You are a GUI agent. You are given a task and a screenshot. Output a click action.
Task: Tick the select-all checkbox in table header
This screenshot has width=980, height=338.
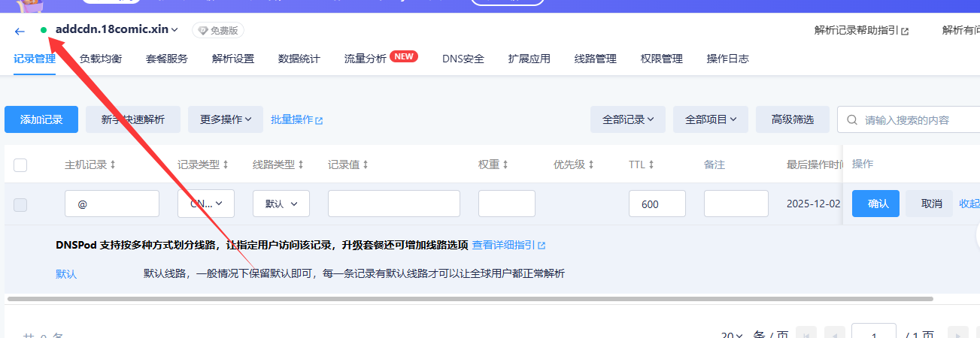20,165
